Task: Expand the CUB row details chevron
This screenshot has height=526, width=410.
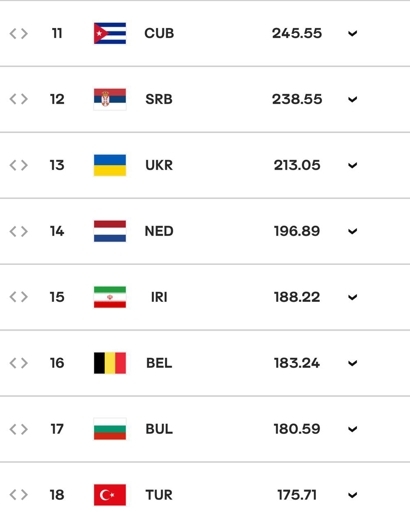Action: click(x=352, y=33)
